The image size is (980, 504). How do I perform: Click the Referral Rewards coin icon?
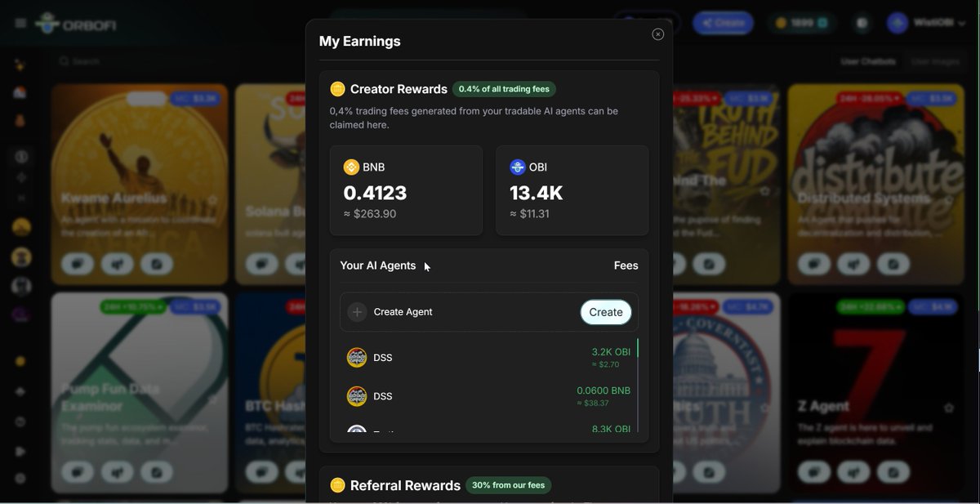click(x=337, y=485)
